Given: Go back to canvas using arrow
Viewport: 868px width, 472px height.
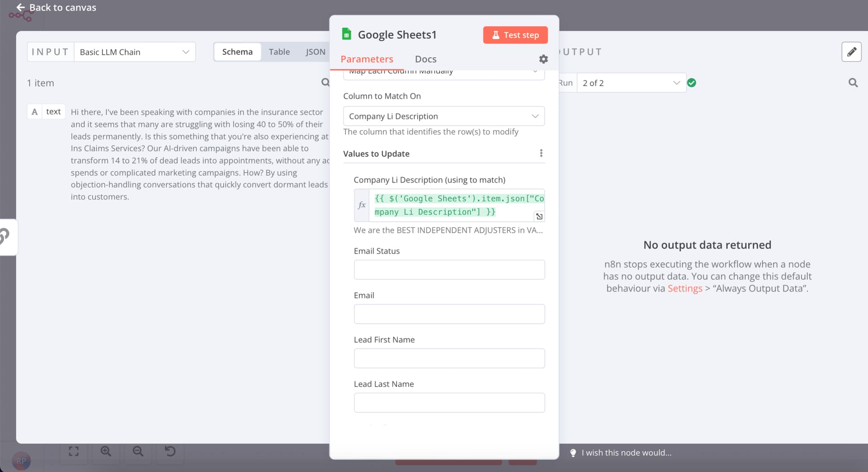Looking at the screenshot, I should tap(20, 7).
